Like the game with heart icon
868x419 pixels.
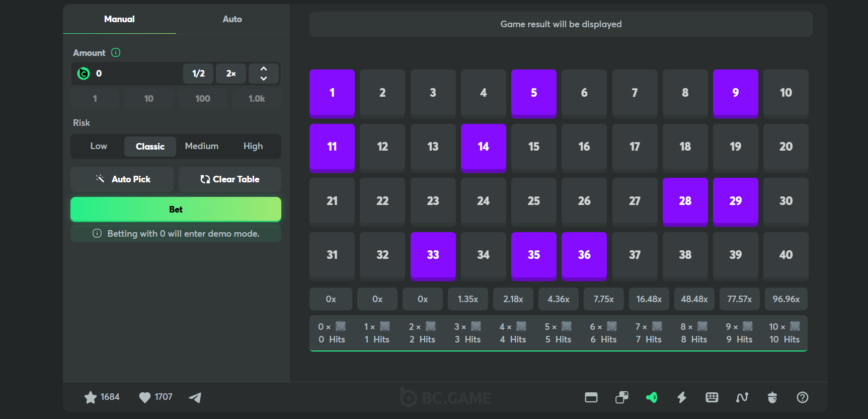coord(145,397)
